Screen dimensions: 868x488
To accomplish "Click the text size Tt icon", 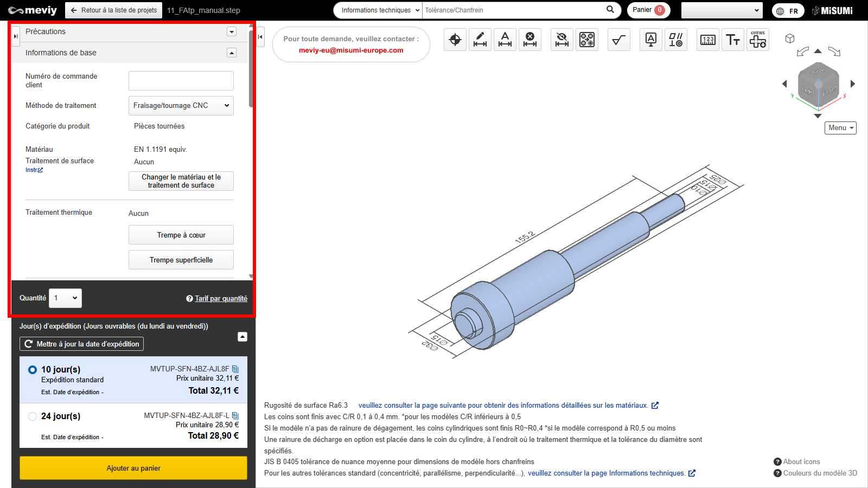I will [733, 40].
